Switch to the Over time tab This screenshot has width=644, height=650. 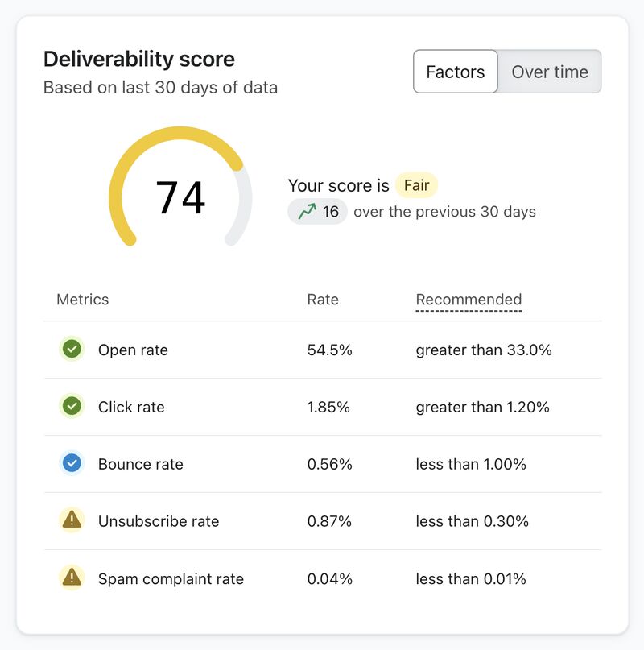pos(550,72)
